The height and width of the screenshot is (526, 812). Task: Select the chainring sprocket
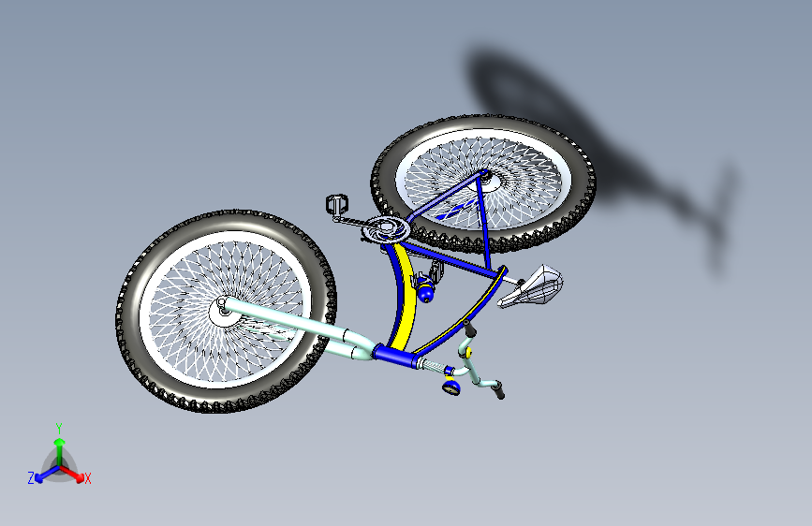[385, 228]
